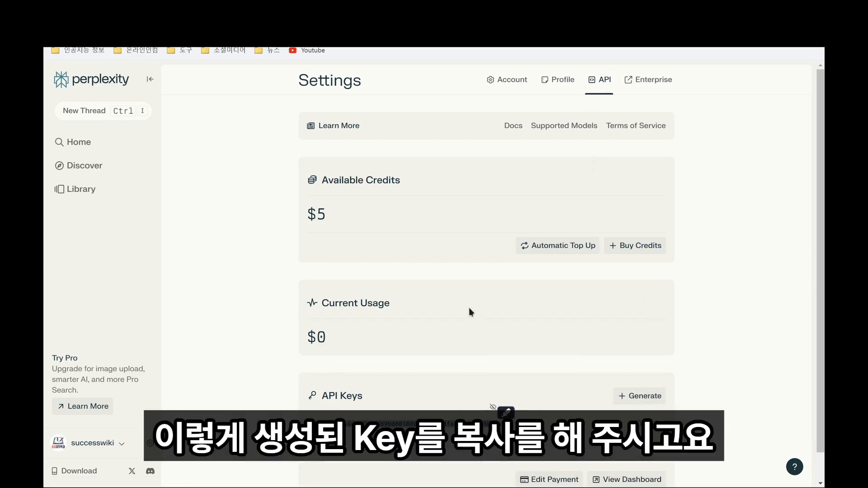868x488 pixels.
Task: Toggle the hidden API key visibility
Action: click(493, 406)
